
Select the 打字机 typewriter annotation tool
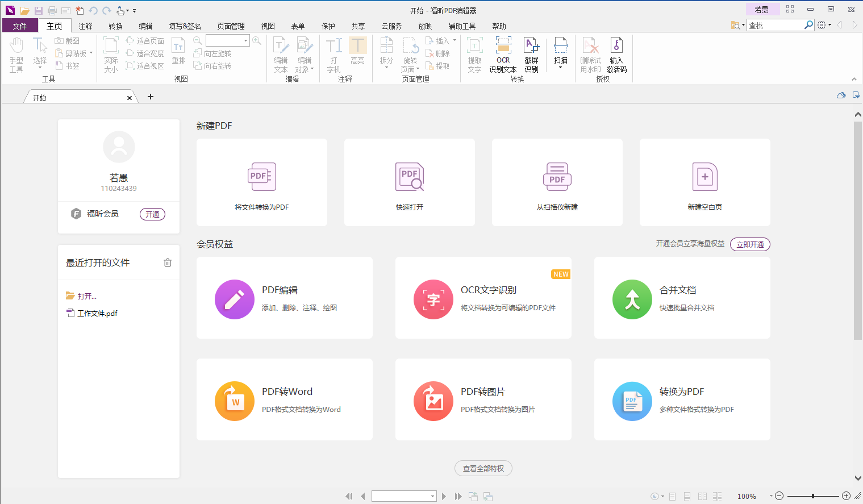[x=333, y=55]
